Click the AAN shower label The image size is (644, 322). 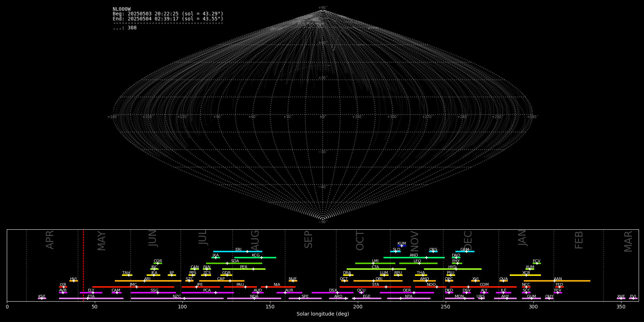point(558,279)
